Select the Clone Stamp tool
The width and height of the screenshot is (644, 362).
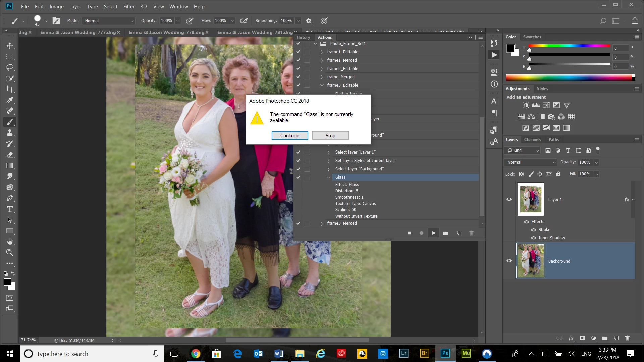10,133
